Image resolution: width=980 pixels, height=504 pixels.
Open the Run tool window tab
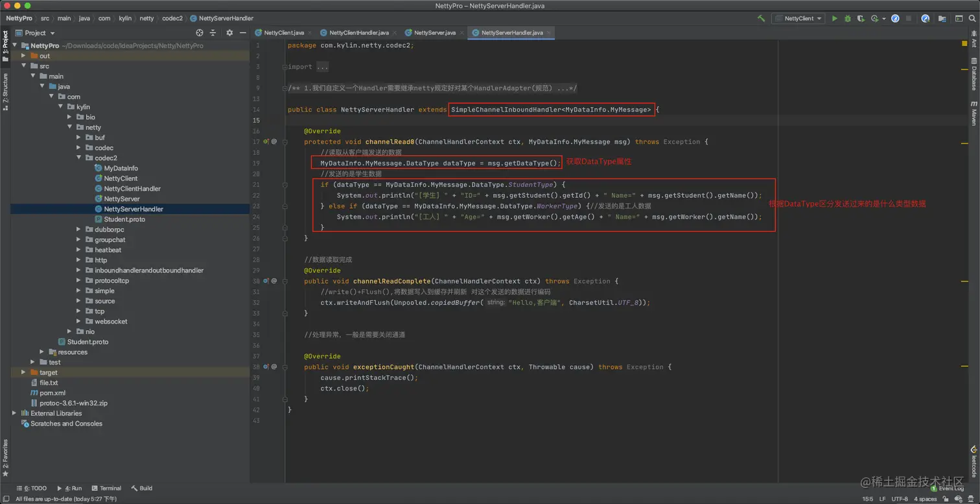70,488
